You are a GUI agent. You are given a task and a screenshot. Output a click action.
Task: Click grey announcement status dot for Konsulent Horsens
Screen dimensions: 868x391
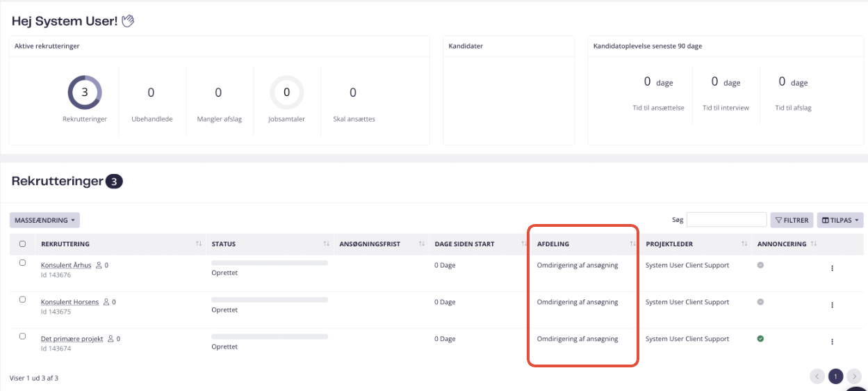point(760,302)
